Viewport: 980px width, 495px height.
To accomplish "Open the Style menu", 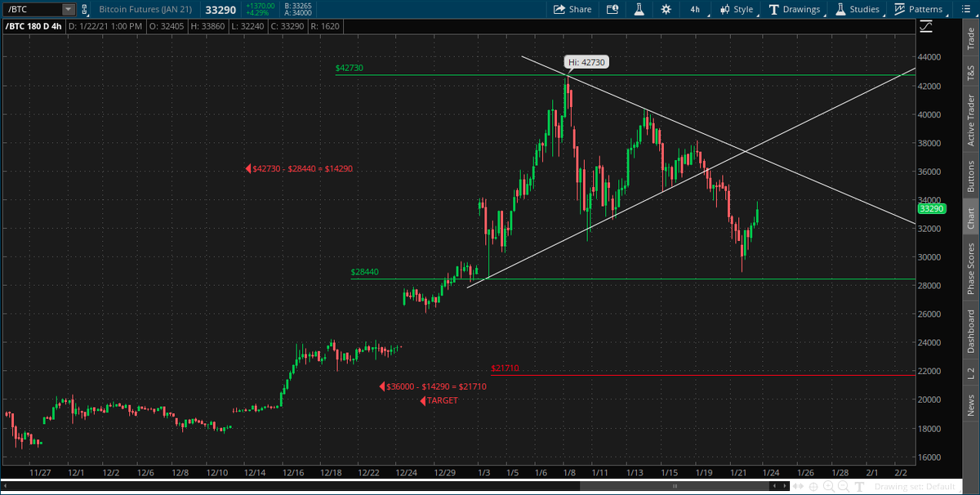I will point(737,10).
